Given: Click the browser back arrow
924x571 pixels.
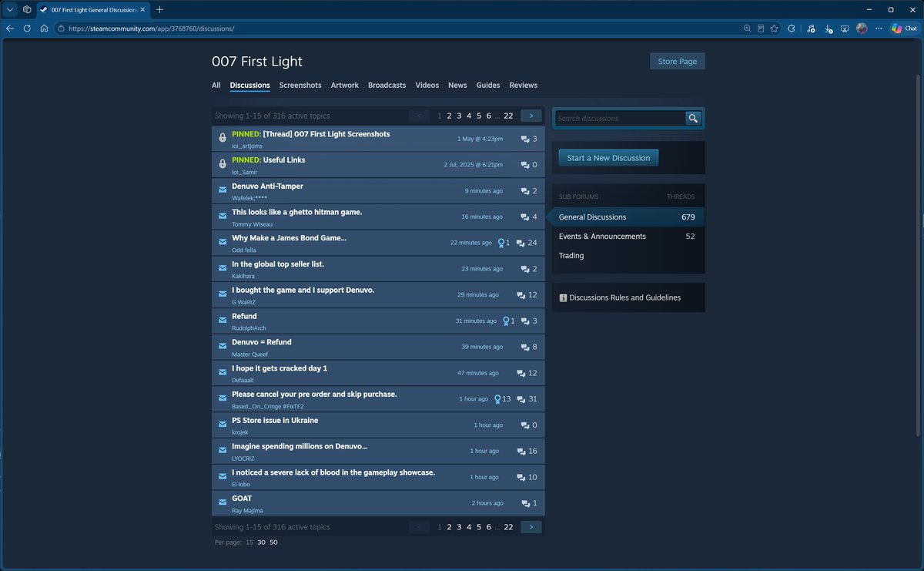Looking at the screenshot, I should [10, 29].
